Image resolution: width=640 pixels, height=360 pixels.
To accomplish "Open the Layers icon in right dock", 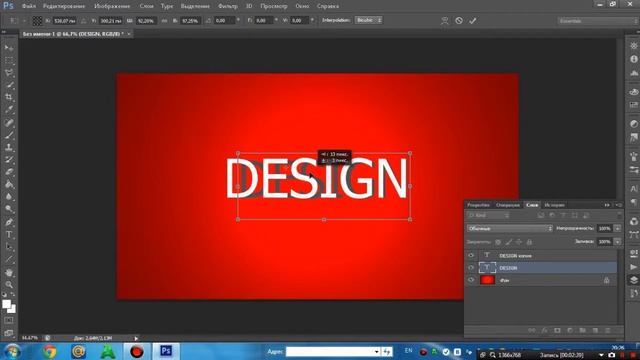I will tap(633, 280).
